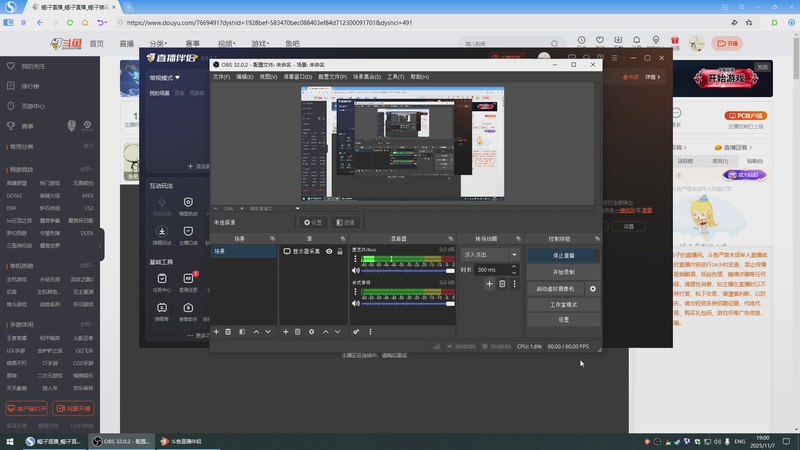The image size is (800, 450).
Task: Delete selected source with sources panel trash icon
Action: (297, 332)
